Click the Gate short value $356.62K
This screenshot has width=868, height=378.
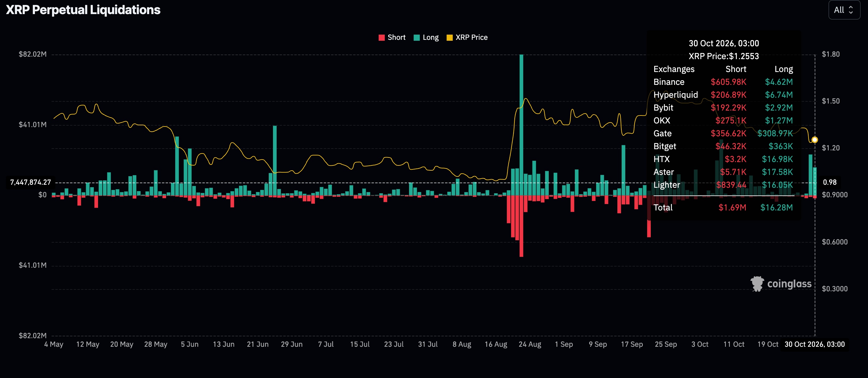[729, 134]
